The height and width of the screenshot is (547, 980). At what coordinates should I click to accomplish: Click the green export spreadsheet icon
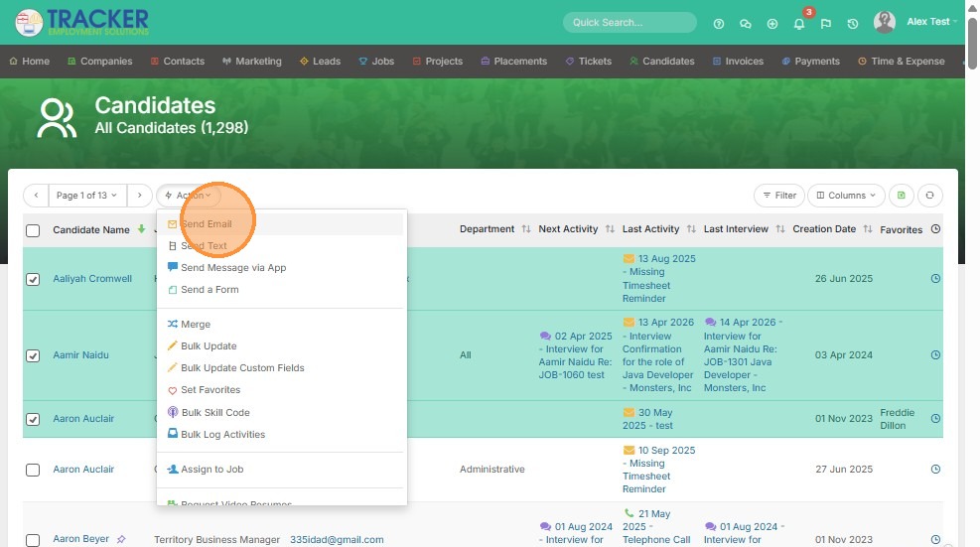click(x=902, y=195)
